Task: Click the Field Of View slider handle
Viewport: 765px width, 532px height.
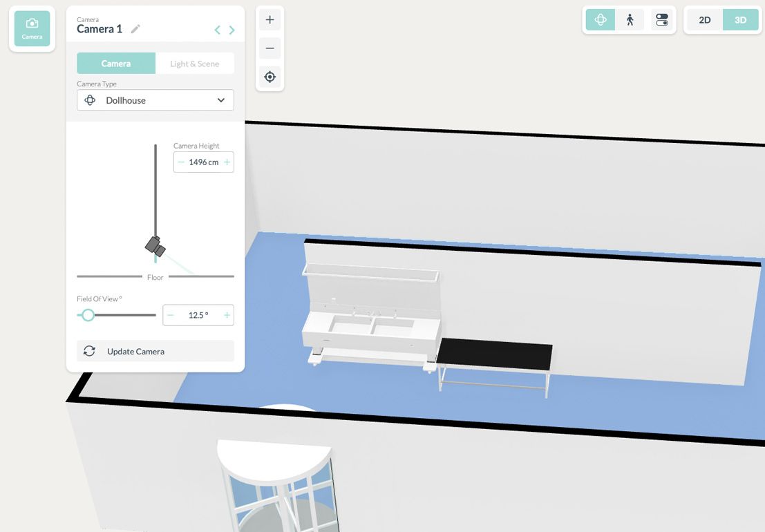Action: [x=88, y=315]
